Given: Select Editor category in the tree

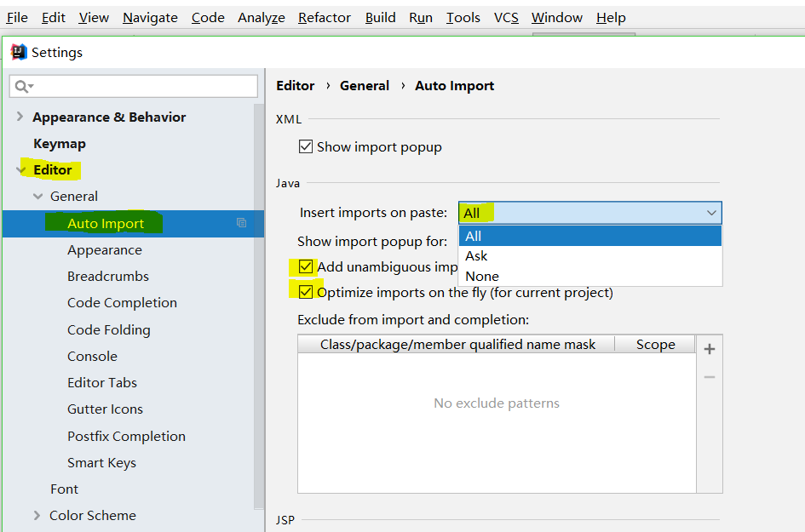Looking at the screenshot, I should tap(52, 169).
